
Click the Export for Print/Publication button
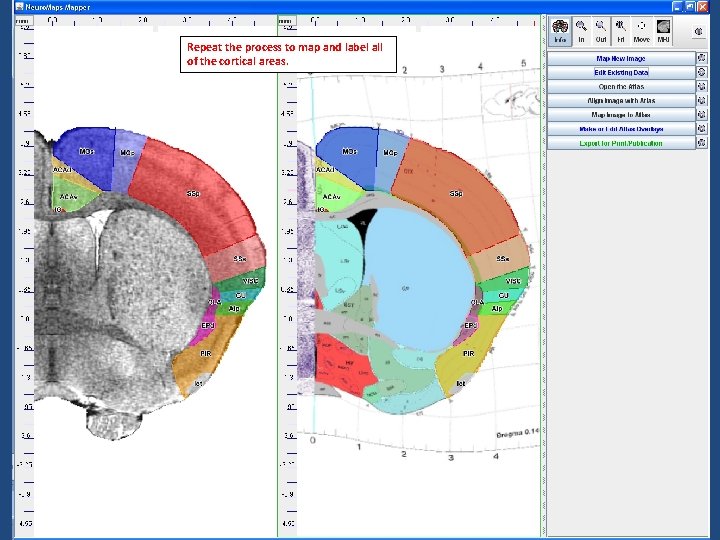coord(621,143)
